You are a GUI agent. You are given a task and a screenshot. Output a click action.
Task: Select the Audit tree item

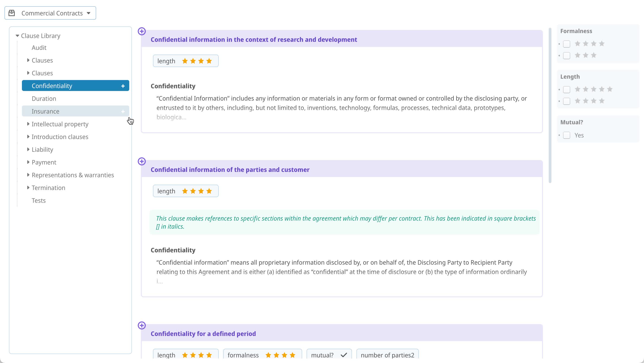click(x=39, y=48)
